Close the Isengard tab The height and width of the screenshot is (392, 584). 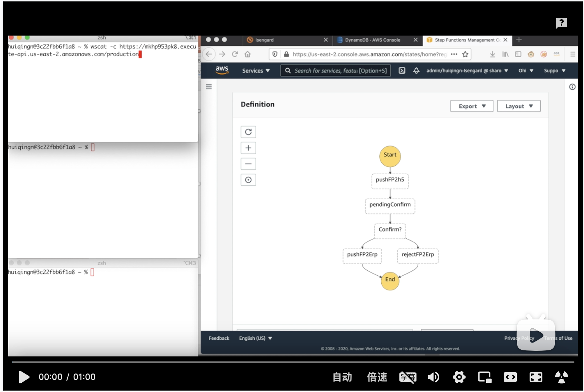[x=325, y=40]
